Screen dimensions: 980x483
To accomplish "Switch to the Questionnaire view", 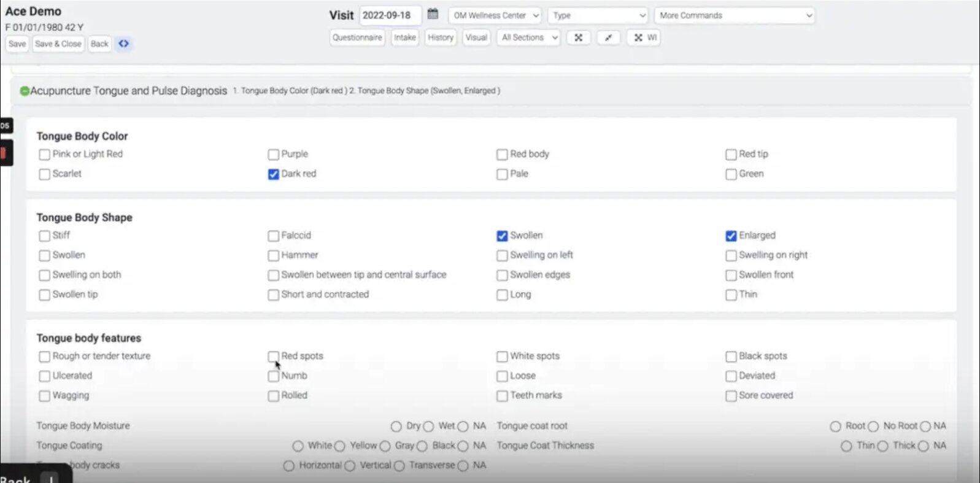I will tap(357, 37).
